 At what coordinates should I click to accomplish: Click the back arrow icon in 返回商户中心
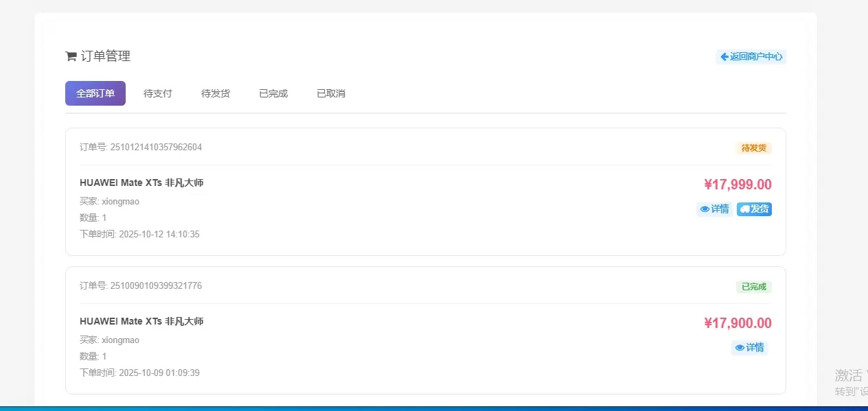click(x=724, y=56)
